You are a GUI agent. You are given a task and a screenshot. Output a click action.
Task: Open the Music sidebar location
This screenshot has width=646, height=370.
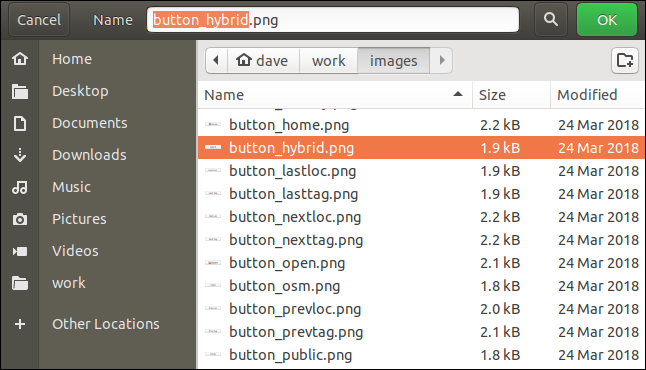point(71,187)
